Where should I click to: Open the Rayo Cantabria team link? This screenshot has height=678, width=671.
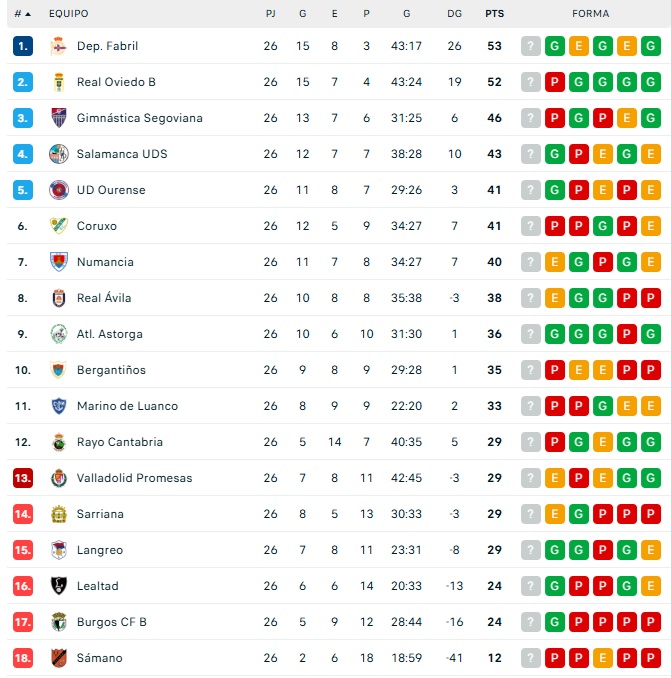click(x=119, y=442)
